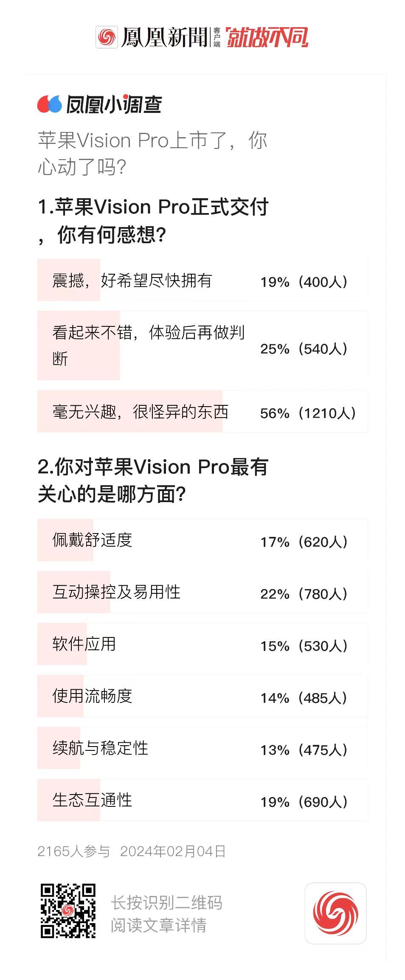405x980 pixels.
Task: Click the Phoenix News logo at top
Action: [153, 37]
